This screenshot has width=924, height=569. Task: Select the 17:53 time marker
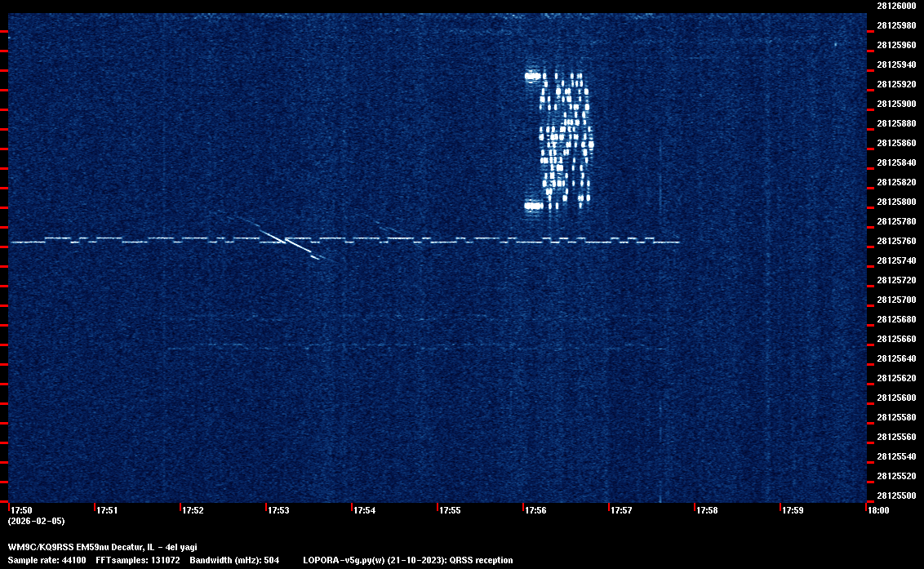[278, 511]
